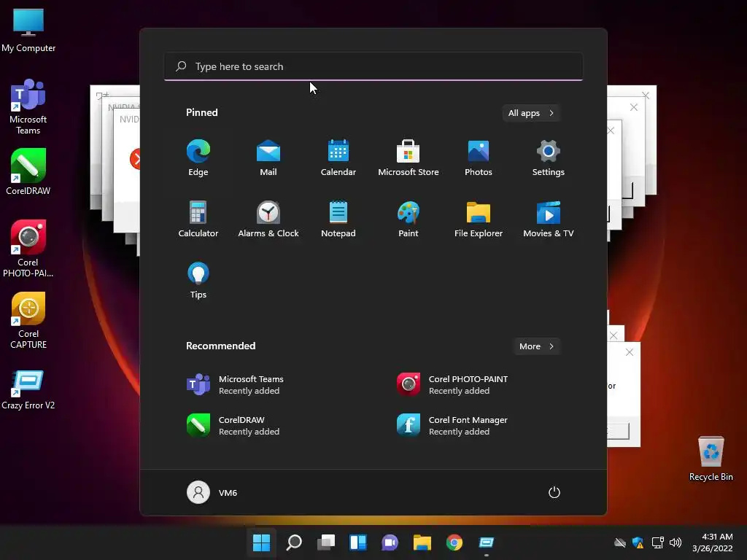The width and height of the screenshot is (747, 560).
Task: Open the Calendar app
Action: click(x=338, y=157)
